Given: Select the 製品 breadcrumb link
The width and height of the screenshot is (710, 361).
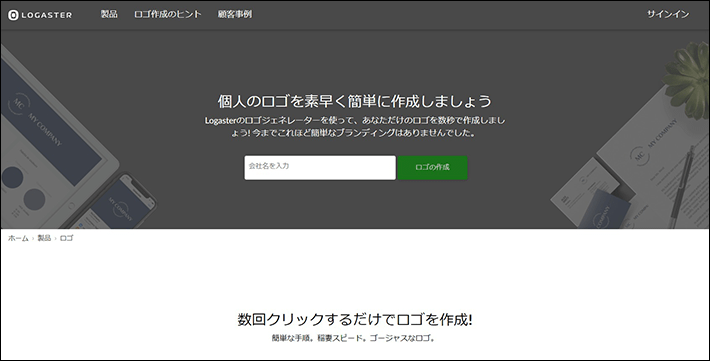Looking at the screenshot, I should [44, 238].
